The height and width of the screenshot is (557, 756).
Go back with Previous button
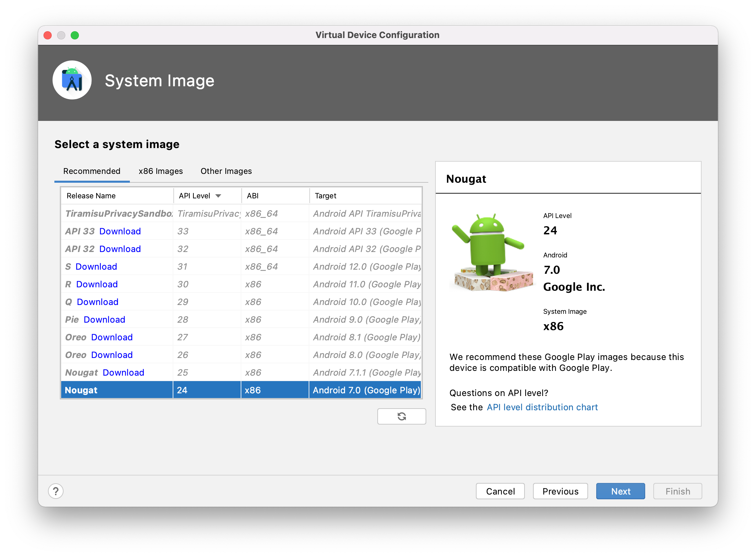(560, 491)
